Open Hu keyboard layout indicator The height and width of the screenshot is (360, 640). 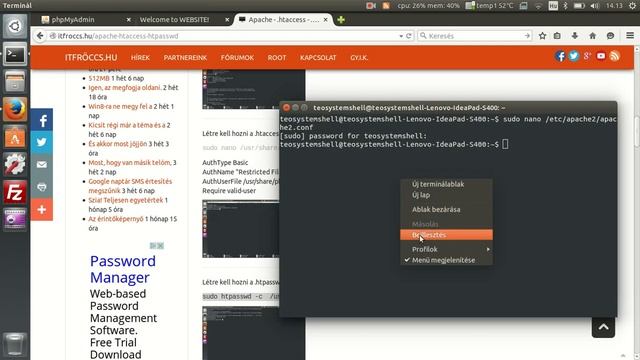[553, 6]
